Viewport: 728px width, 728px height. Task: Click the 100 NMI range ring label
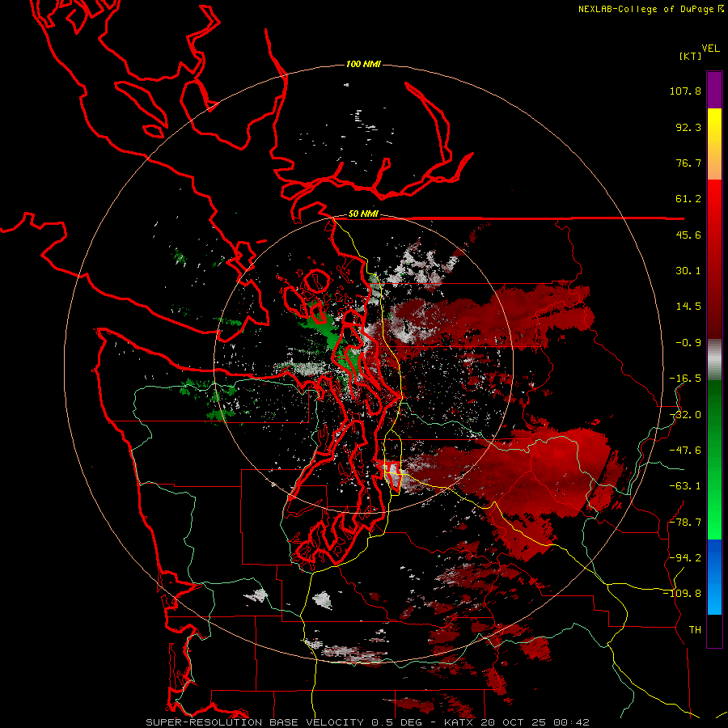point(363,64)
